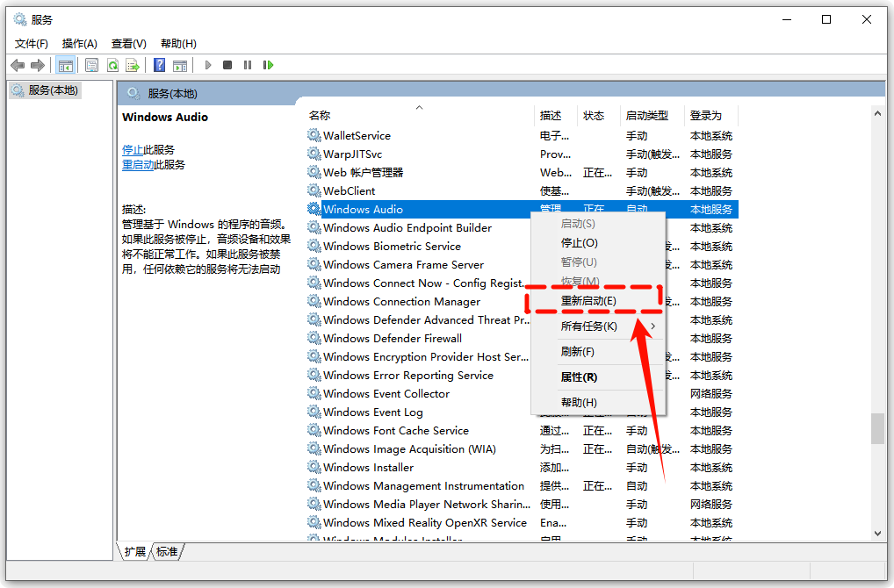
Task: Click the Stop service square icon
Action: coord(227,66)
